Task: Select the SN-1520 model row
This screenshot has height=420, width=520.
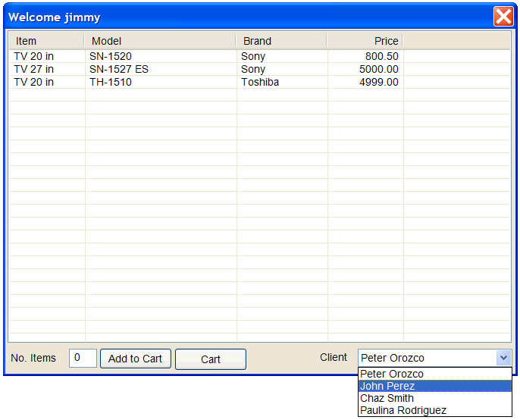Action: 259,56
